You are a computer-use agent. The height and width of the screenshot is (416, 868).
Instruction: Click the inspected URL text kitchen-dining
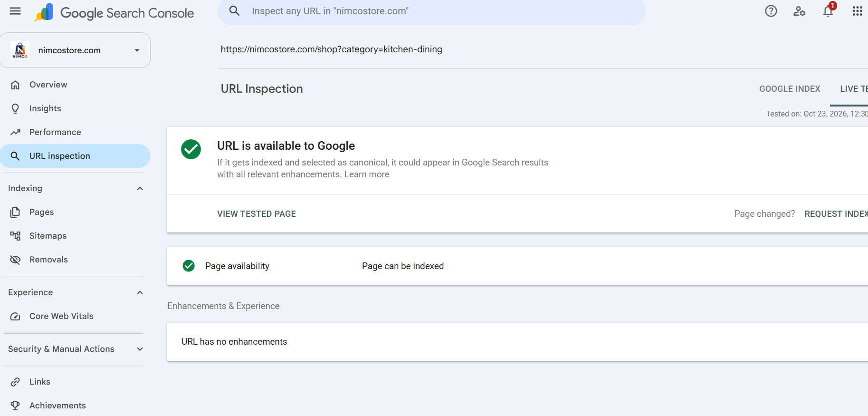(x=331, y=49)
